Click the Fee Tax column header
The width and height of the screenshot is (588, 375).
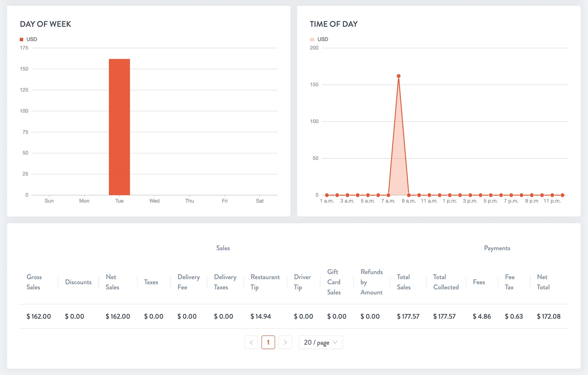pos(510,282)
